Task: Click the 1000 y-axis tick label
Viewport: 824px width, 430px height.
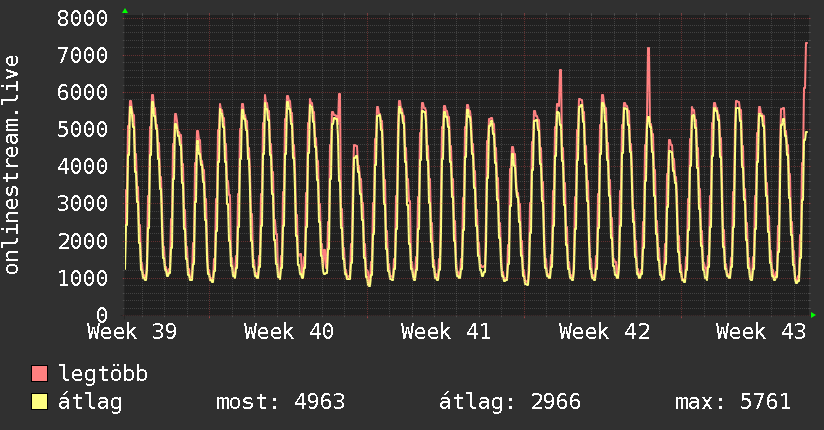Action: coord(83,278)
